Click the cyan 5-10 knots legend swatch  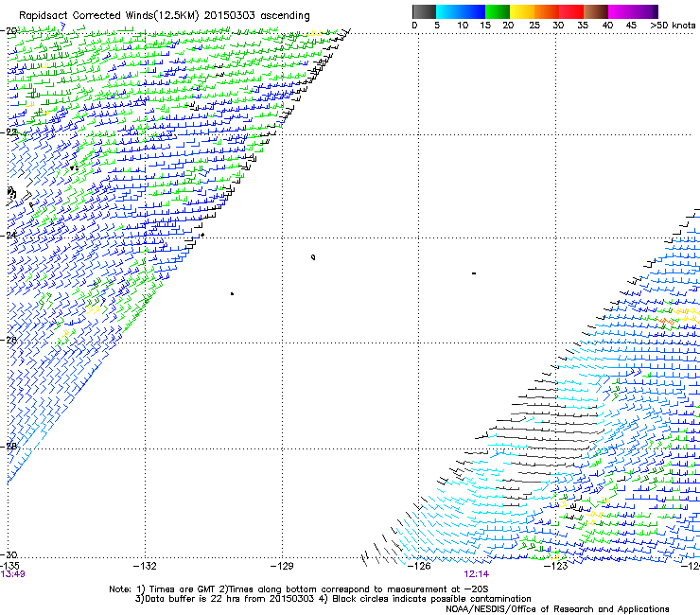click(x=448, y=11)
